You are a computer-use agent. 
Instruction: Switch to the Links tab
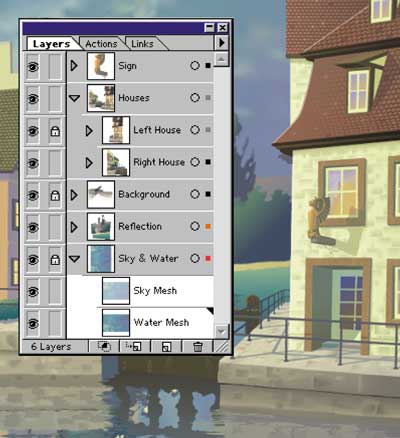(x=142, y=44)
